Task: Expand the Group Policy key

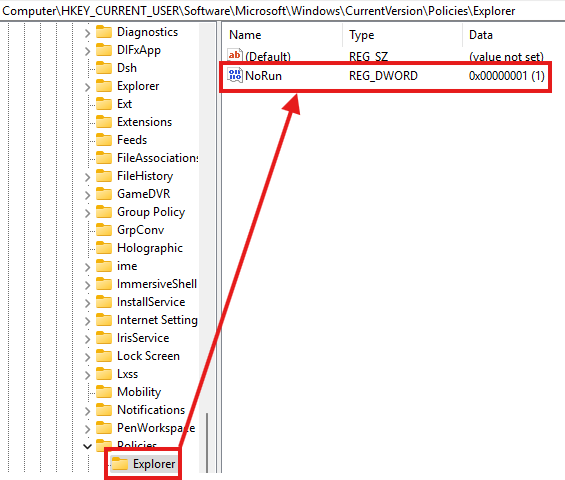Action: [x=87, y=213]
